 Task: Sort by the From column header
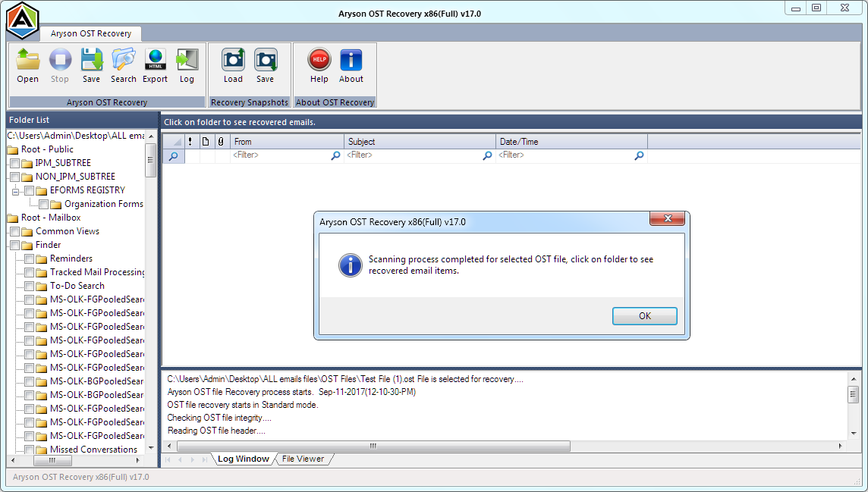[288, 142]
